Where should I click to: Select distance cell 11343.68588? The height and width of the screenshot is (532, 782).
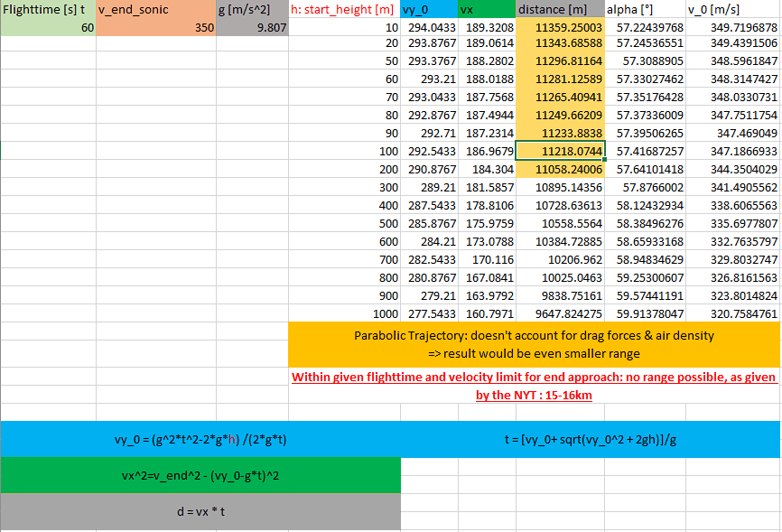pyautogui.click(x=561, y=43)
